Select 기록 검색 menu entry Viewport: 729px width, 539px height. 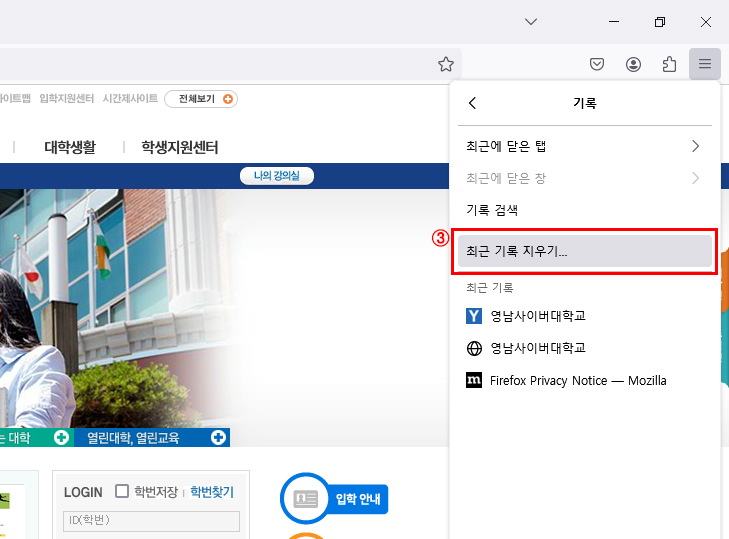click(584, 210)
